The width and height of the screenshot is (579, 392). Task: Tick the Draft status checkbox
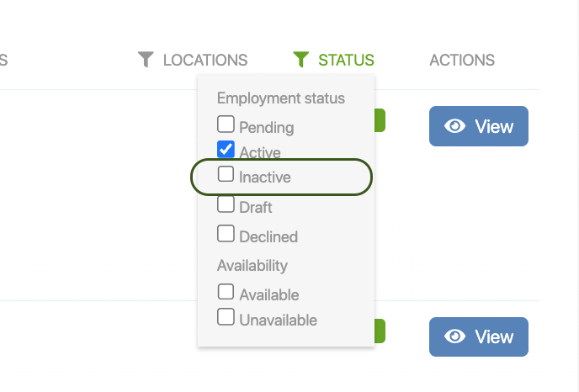[226, 204]
